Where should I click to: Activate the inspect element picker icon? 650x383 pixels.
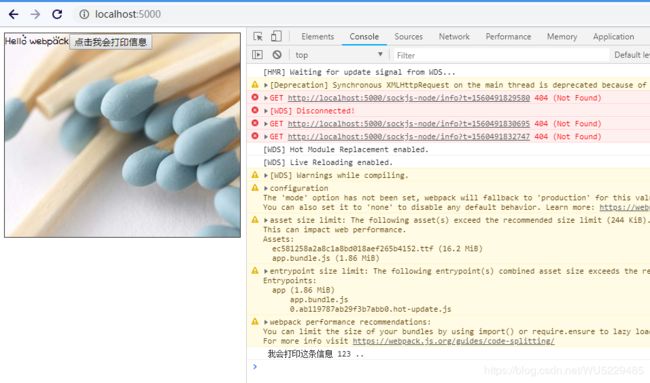[x=258, y=36]
